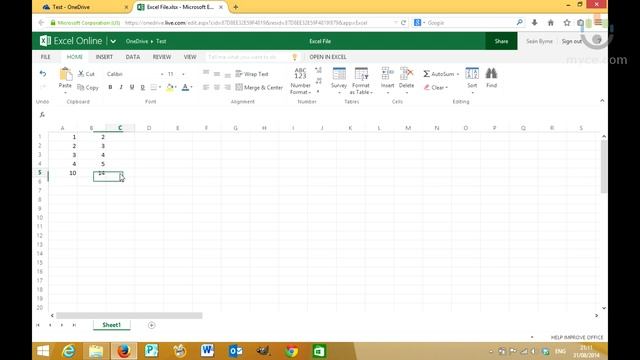The image size is (640, 360).
Task: Copy the selected cell
Action: (x=88, y=87)
